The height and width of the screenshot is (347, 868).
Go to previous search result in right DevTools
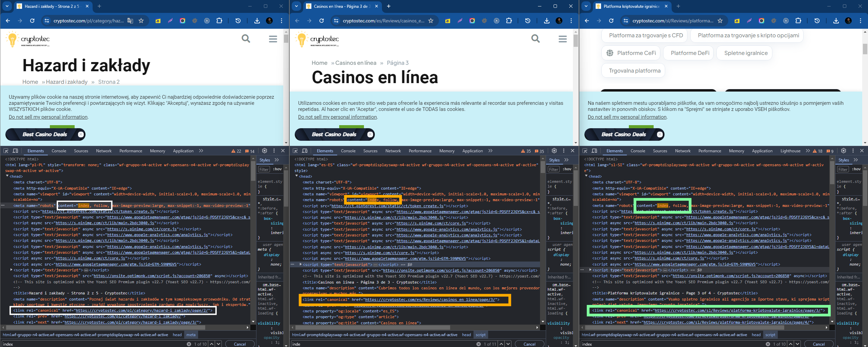click(791, 344)
